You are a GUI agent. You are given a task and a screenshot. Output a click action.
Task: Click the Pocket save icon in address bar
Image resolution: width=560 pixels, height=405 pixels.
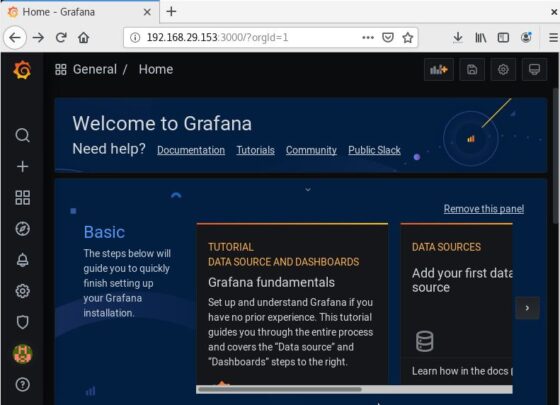click(x=388, y=38)
